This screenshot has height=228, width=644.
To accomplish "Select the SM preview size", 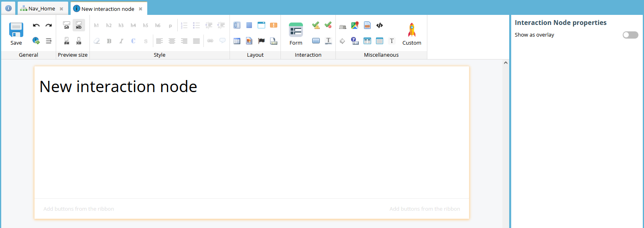I will 67,41.
